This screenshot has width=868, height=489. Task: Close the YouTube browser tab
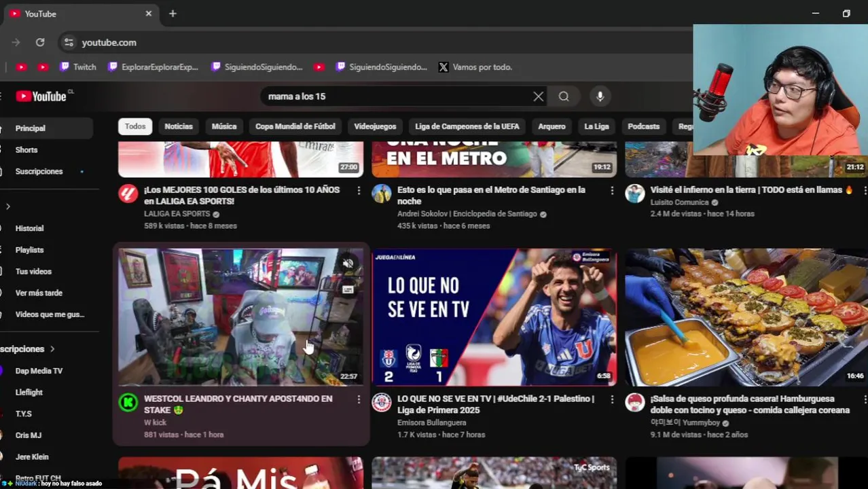149,14
